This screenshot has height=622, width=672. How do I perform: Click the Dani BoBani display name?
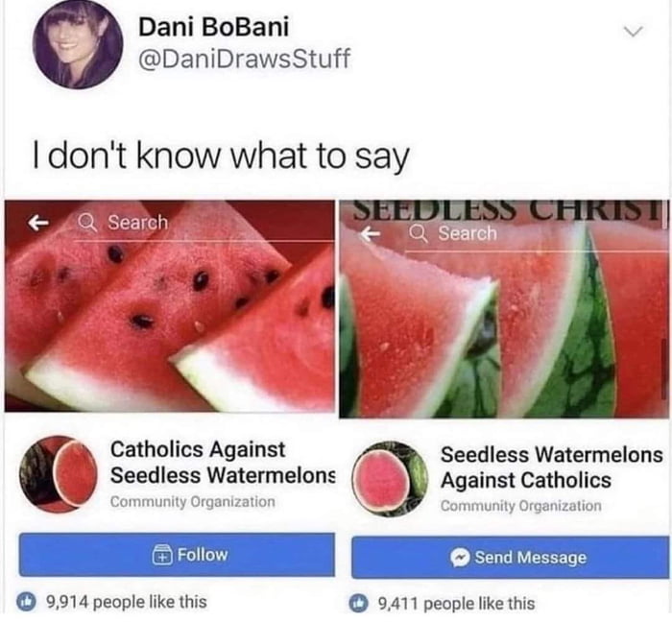(220, 27)
